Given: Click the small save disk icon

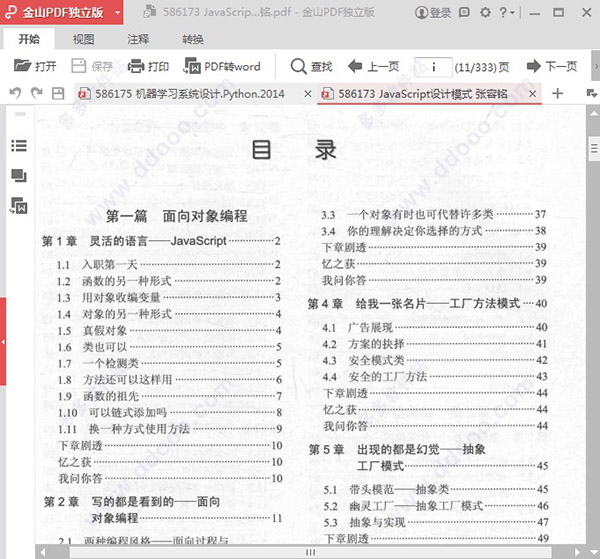Looking at the screenshot, I should tap(58, 93).
